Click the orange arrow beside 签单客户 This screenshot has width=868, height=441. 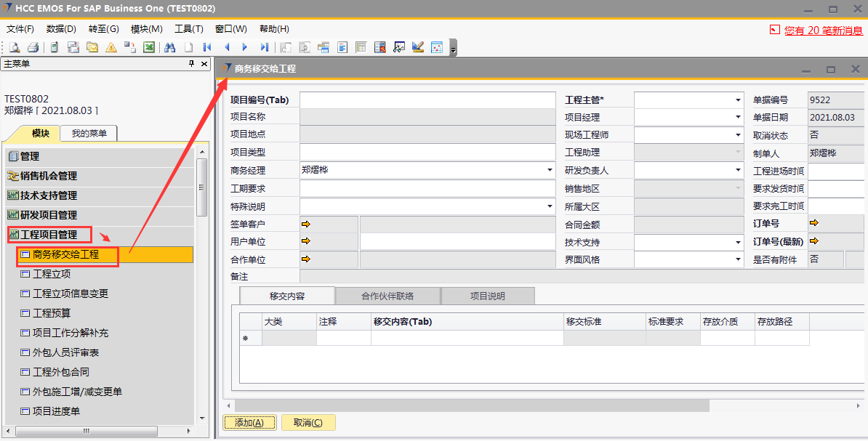[x=305, y=224]
